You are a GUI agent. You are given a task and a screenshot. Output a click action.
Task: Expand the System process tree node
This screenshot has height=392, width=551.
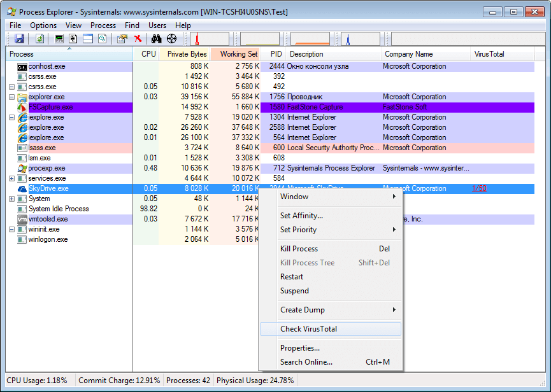[11, 199]
